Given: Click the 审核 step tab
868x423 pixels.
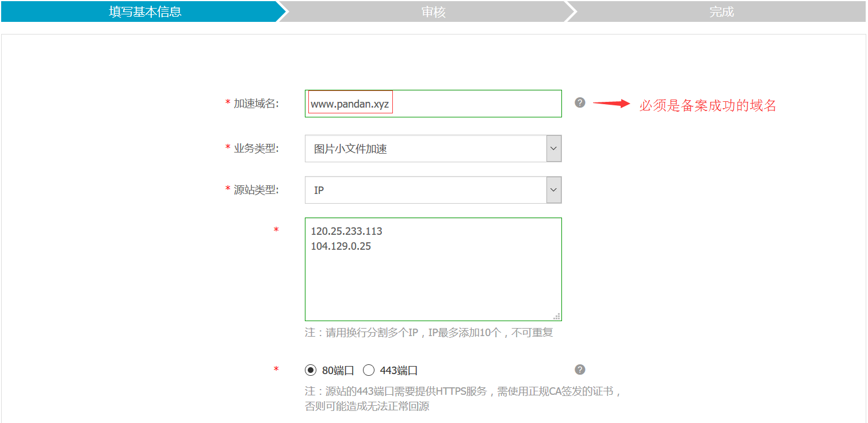Looking at the screenshot, I should pyautogui.click(x=433, y=12).
